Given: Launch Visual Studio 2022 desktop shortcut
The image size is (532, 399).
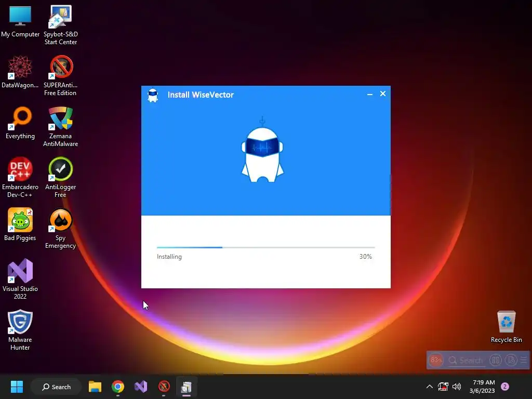Looking at the screenshot, I should tap(20, 279).
